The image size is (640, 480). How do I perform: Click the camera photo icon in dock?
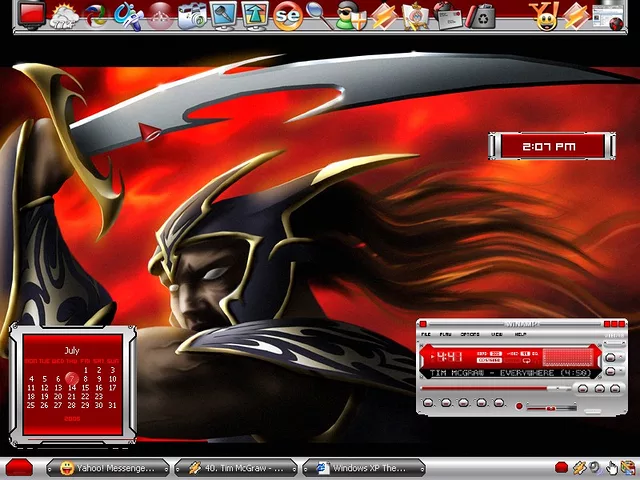[191, 15]
